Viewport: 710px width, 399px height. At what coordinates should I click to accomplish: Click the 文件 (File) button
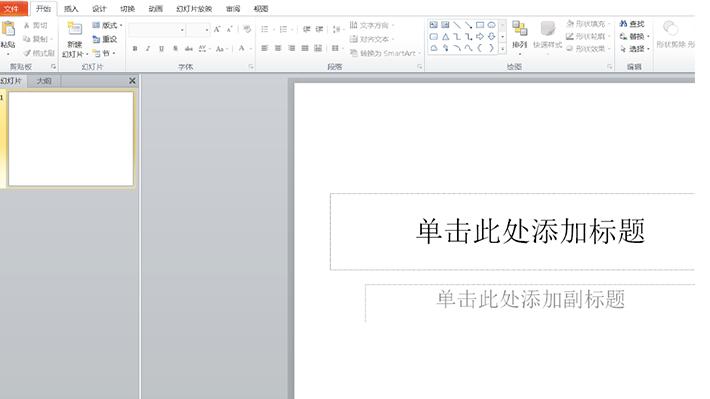(x=12, y=9)
